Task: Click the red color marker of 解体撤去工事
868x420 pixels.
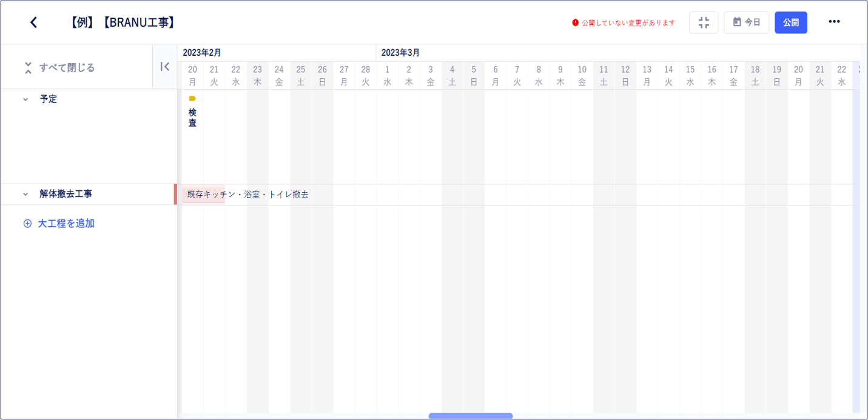Action: [175, 195]
